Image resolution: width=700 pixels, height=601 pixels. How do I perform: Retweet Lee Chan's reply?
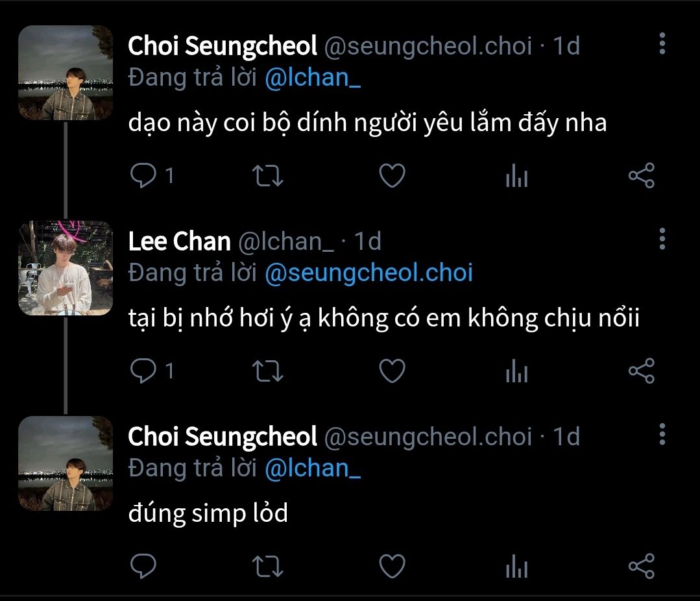pos(267,371)
